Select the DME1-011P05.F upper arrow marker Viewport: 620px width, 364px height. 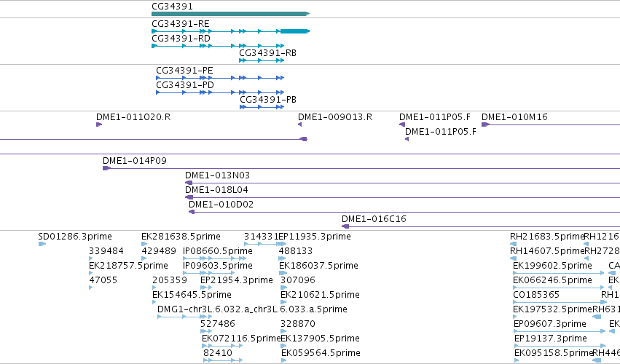click(401, 124)
